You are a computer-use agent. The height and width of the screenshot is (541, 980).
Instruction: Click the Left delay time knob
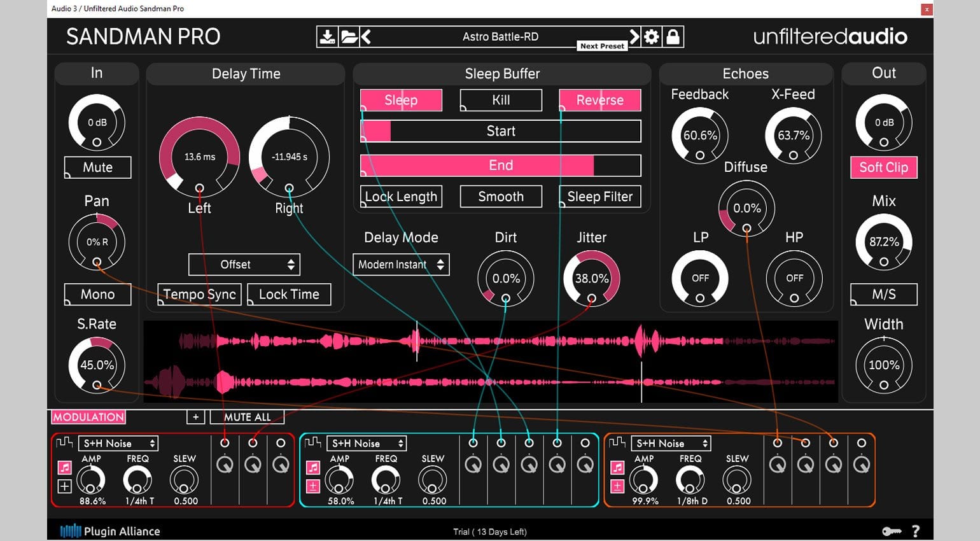[199, 157]
